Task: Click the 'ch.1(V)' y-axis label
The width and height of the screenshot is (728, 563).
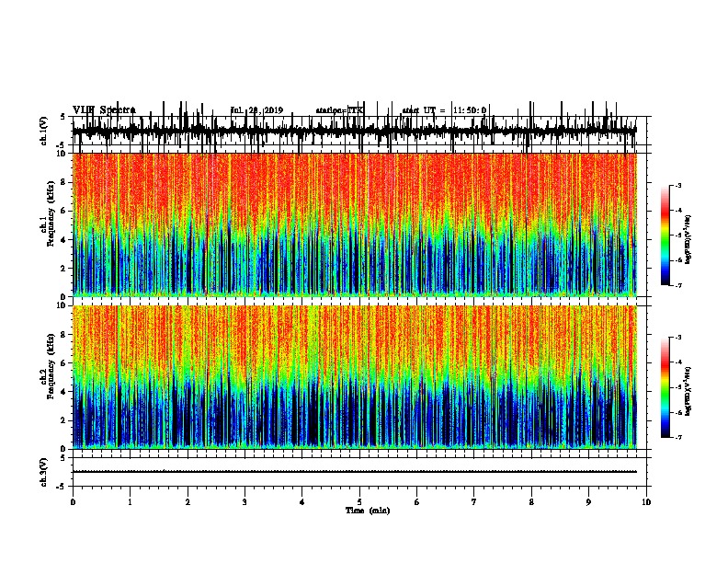Action: pyautogui.click(x=43, y=131)
